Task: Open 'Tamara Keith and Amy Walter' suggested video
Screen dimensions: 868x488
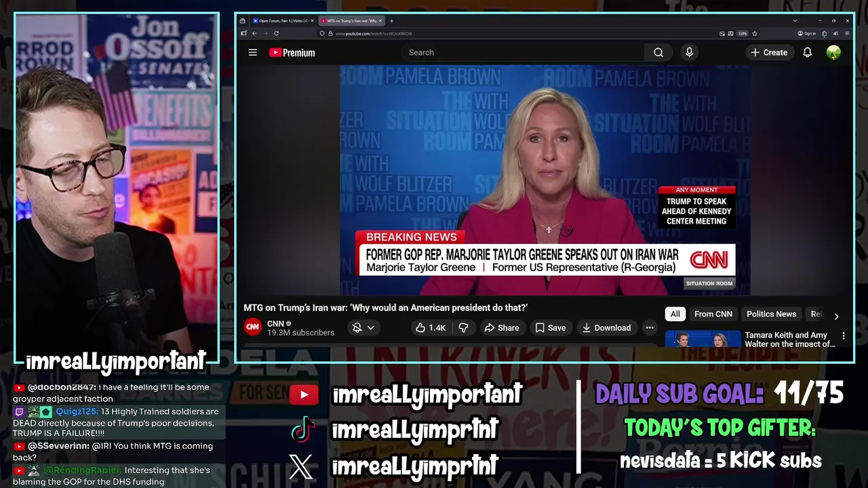Action: point(790,340)
